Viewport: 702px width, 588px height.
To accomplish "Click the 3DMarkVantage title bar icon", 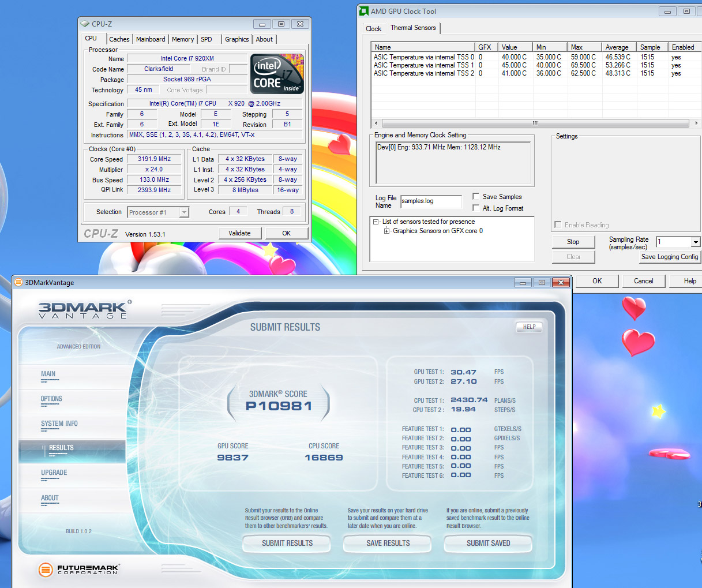I will click(18, 282).
